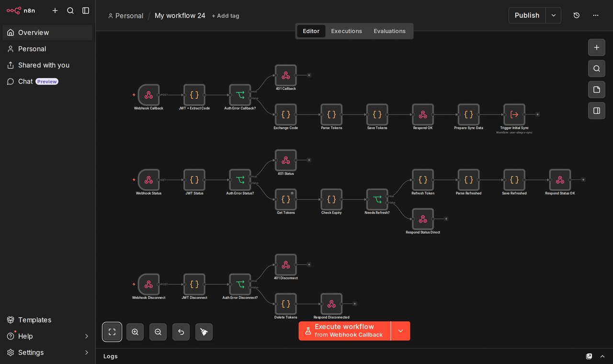This screenshot has height=364, width=613.
Task: Click the n8n logo
Action: tap(21, 11)
